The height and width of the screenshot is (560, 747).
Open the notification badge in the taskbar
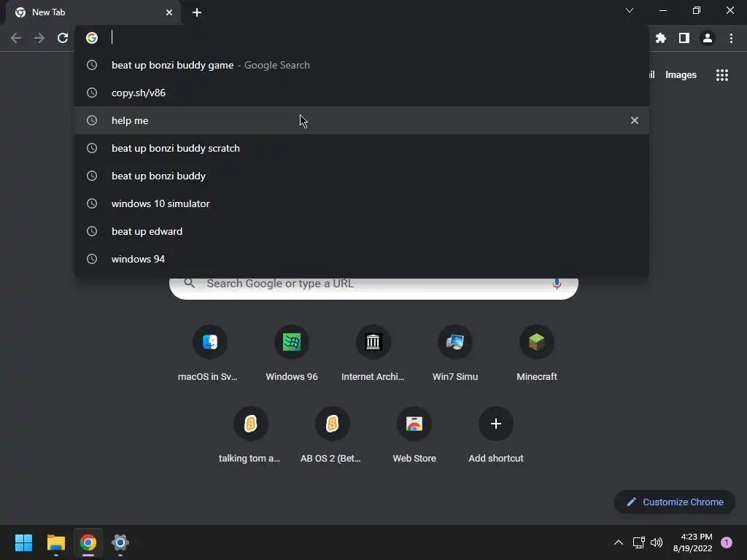[x=727, y=542]
